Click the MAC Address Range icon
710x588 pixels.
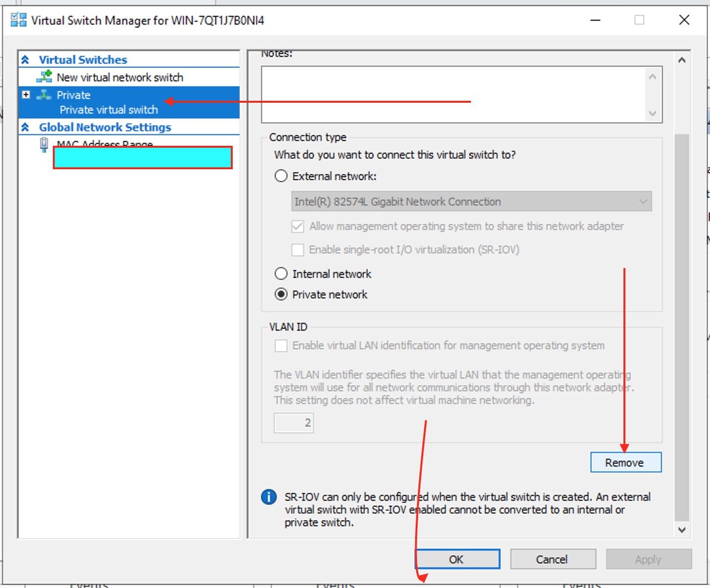click(44, 144)
